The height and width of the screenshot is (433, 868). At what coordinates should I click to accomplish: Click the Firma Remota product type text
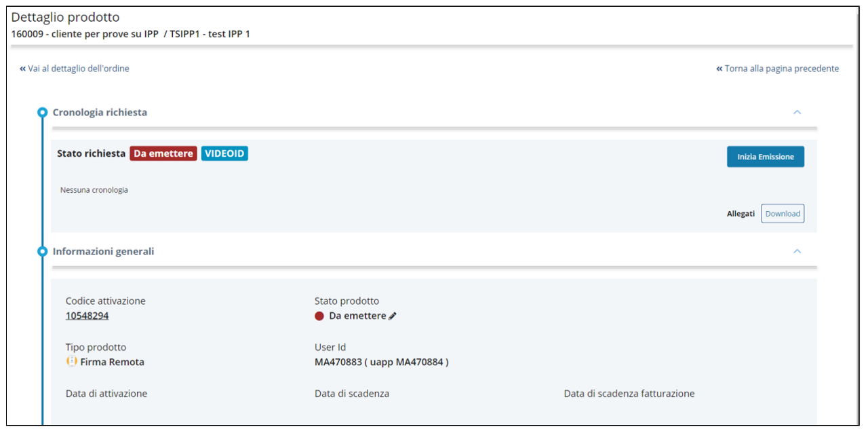(x=112, y=362)
